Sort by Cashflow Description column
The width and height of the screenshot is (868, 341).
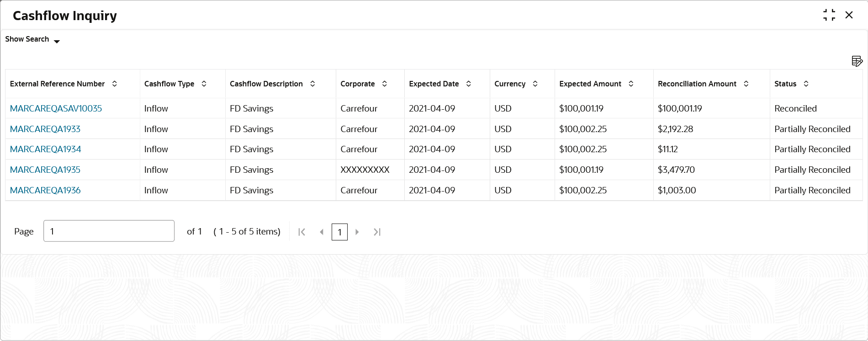(312, 84)
